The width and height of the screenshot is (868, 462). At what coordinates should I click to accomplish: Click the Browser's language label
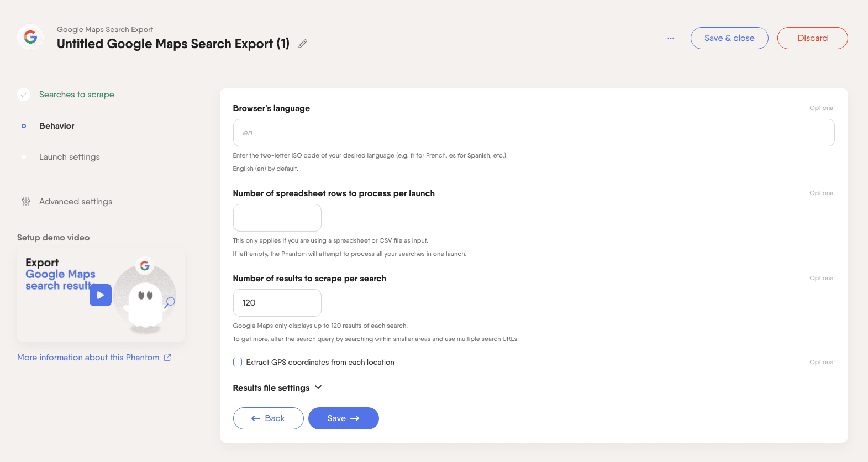(271, 108)
